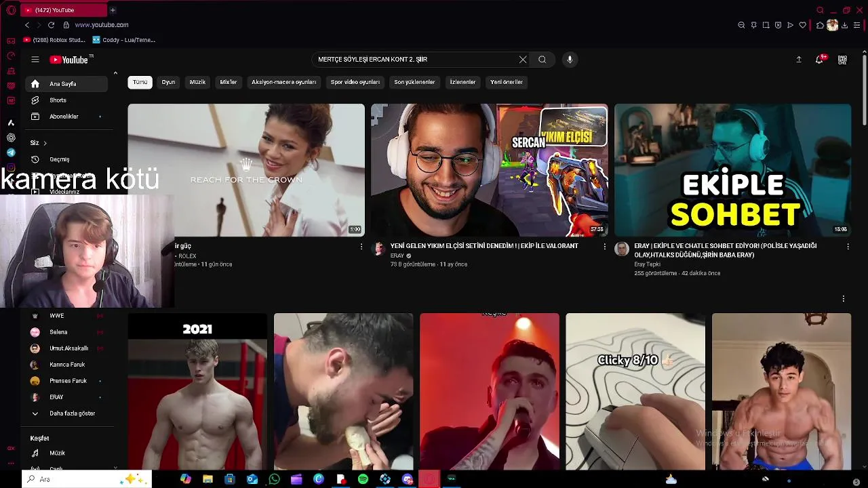
Task: Open Spotify from the taskbar
Action: [x=363, y=479]
